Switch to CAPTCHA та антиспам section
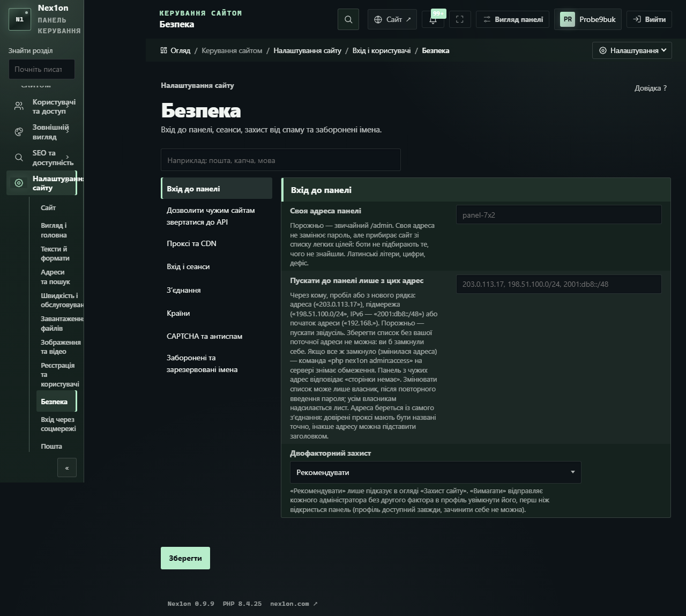 pos(217,336)
